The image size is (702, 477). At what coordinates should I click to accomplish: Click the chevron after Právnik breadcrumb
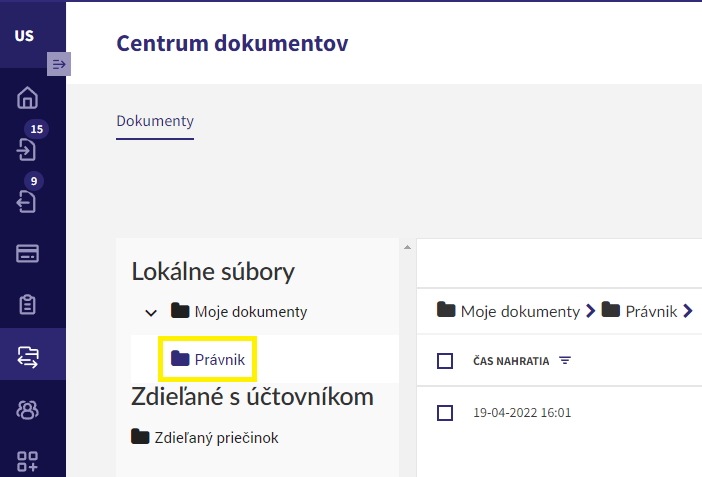click(x=688, y=310)
